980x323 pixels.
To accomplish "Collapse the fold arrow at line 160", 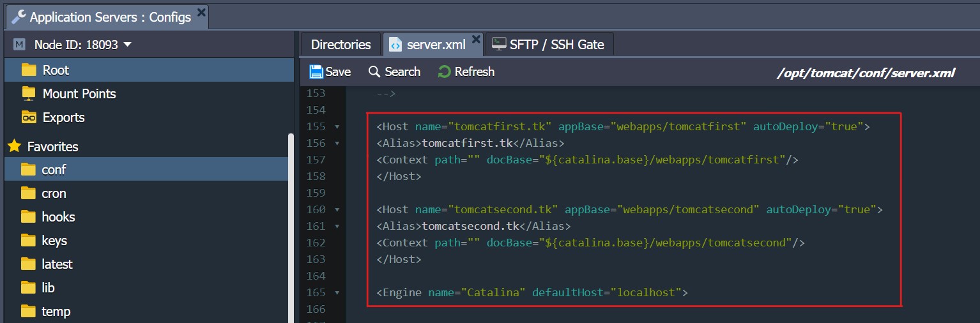I will tap(337, 210).
